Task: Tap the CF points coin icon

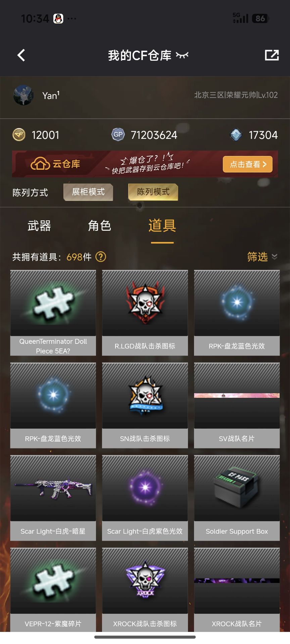Action: pyautogui.click(x=19, y=135)
